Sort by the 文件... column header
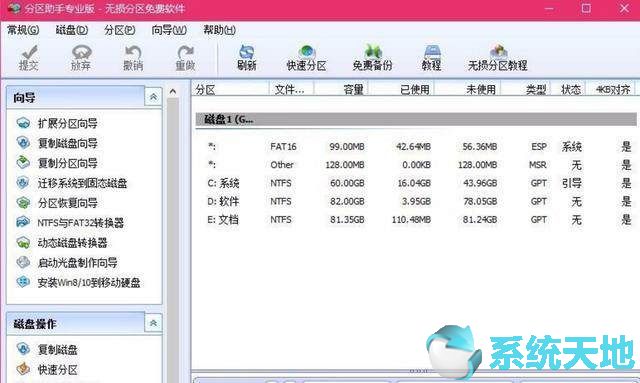This screenshot has height=383, width=640. [x=291, y=89]
